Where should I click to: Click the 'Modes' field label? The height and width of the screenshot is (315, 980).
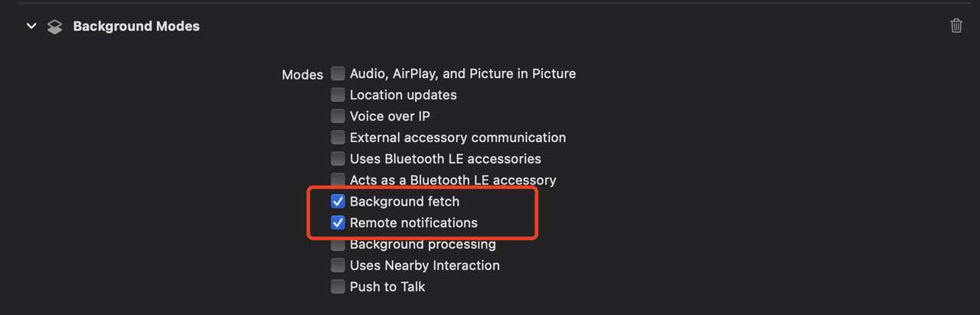tap(302, 75)
